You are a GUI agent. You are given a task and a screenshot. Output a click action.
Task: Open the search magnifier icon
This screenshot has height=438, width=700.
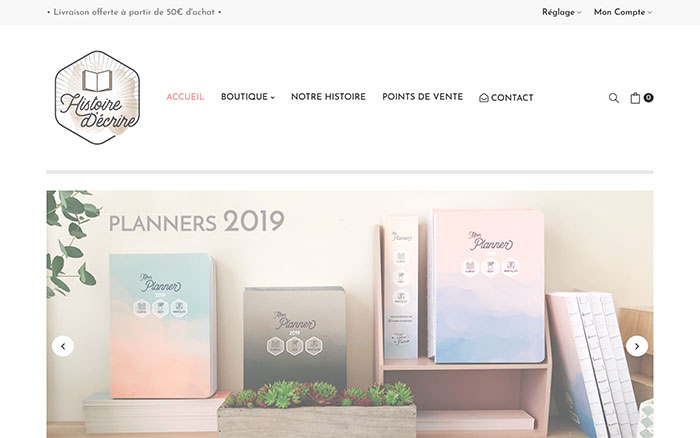pyautogui.click(x=614, y=98)
